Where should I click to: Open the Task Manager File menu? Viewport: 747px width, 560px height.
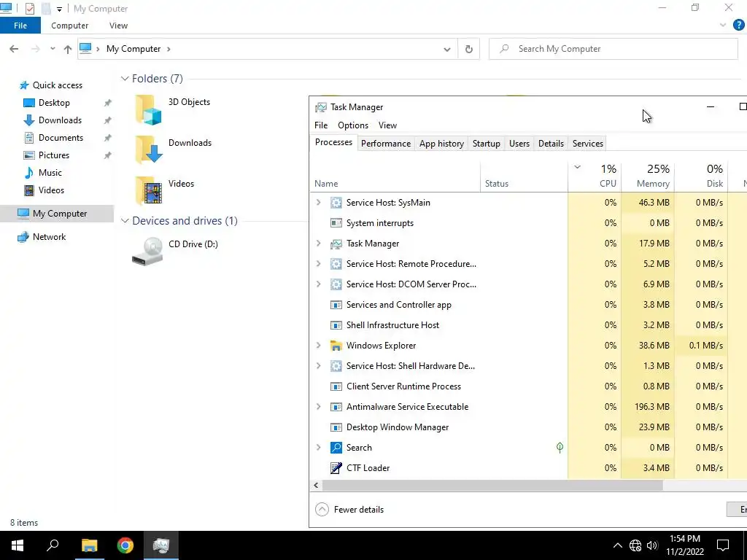point(321,125)
